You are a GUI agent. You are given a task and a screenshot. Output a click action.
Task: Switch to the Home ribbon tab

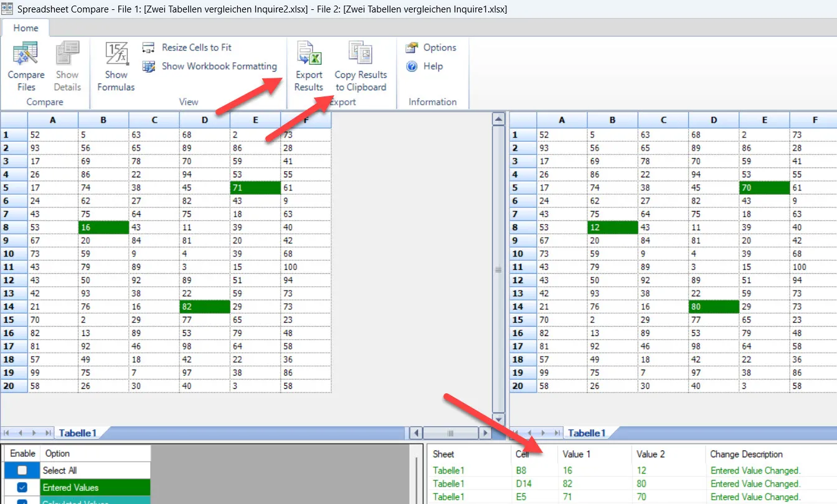tap(26, 28)
